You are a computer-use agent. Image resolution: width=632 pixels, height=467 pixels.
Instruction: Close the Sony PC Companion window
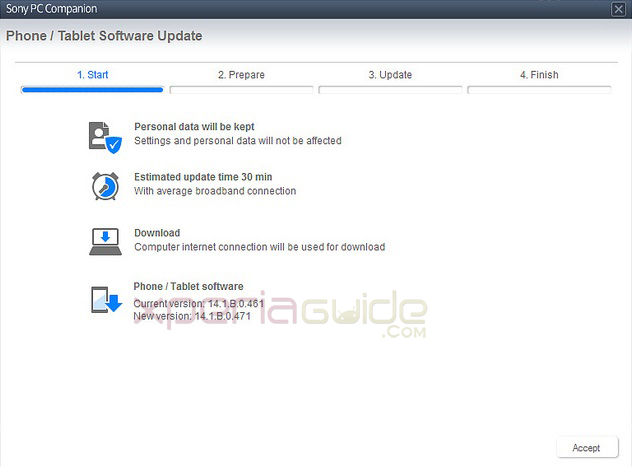(x=618, y=9)
